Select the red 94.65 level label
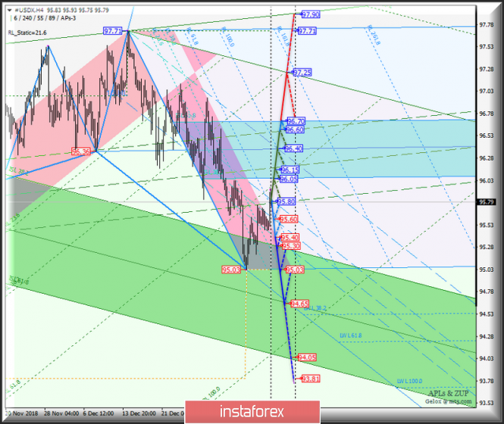The image size is (504, 424). (299, 304)
